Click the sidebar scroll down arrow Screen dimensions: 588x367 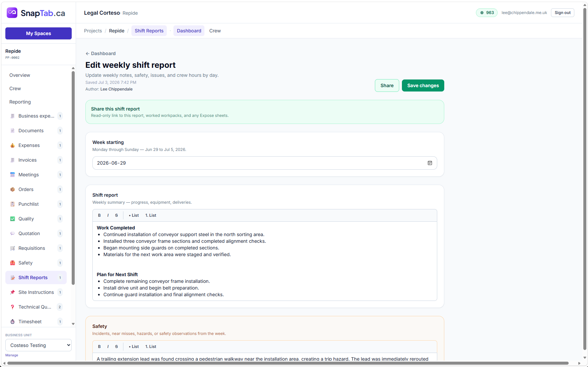[73, 324]
